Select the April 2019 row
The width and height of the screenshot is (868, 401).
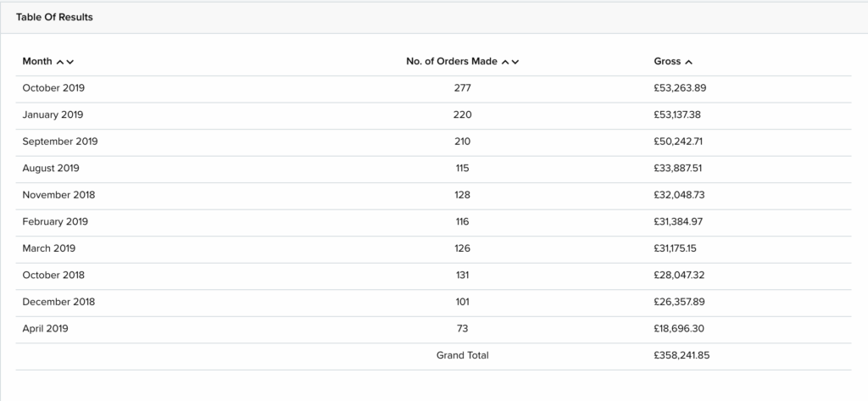433,329
